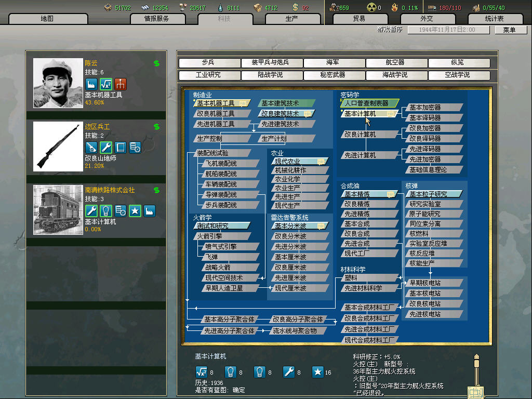532x399 pixels.
Task: Click the oil drop resource icon in top bar
Action: point(221,7)
